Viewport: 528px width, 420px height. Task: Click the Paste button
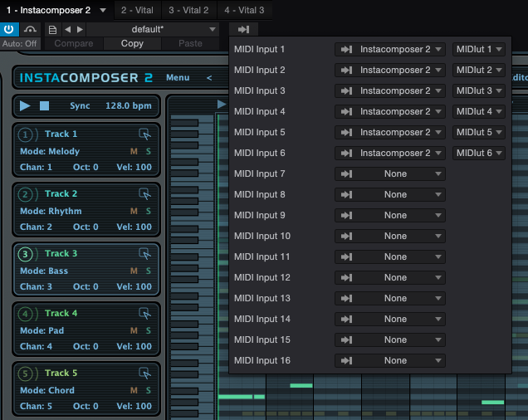pyautogui.click(x=190, y=44)
